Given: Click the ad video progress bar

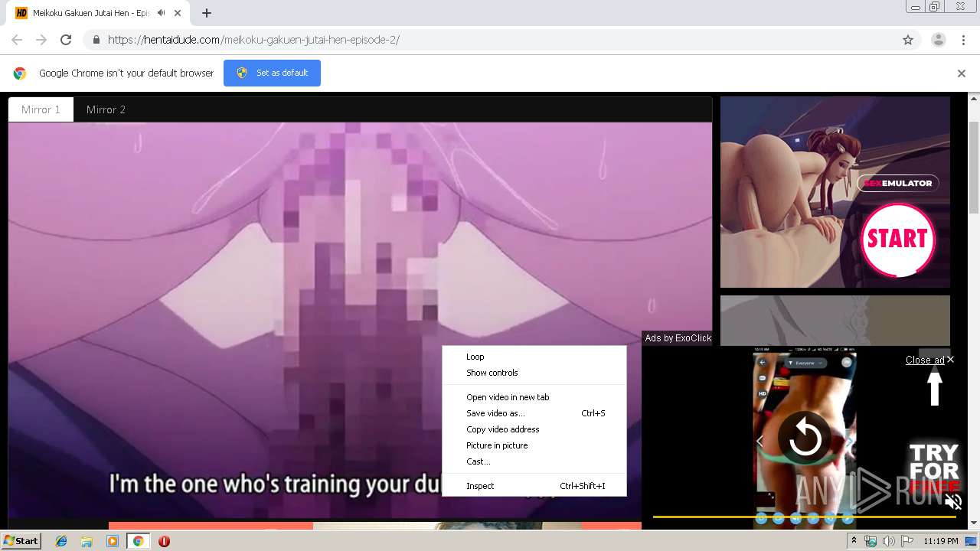Looking at the screenshot, I should click(x=804, y=517).
